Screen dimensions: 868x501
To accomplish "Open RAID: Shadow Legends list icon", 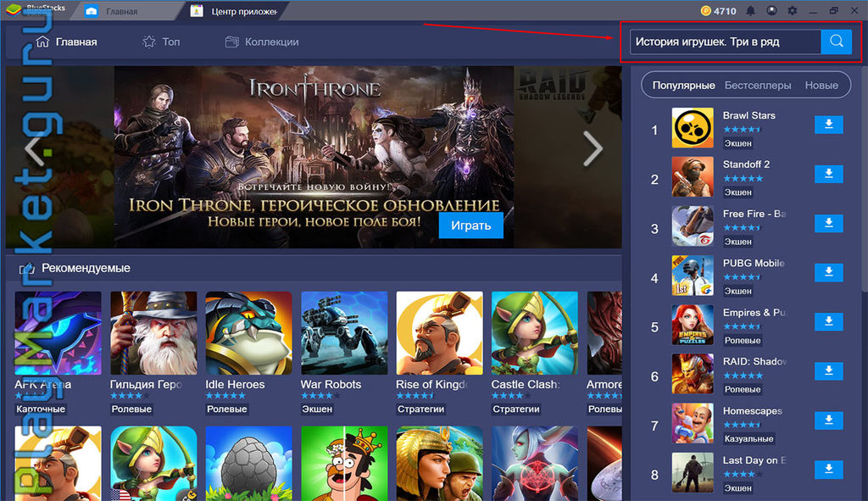I will tap(693, 374).
